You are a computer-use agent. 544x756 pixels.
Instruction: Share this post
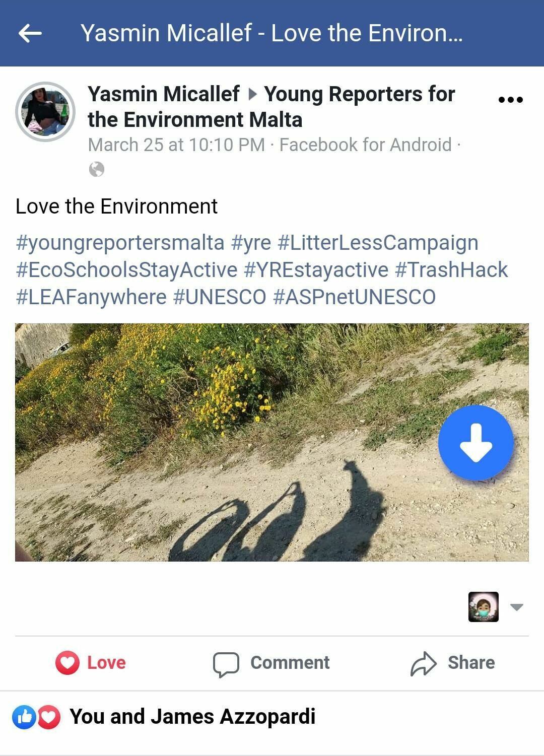[452, 663]
